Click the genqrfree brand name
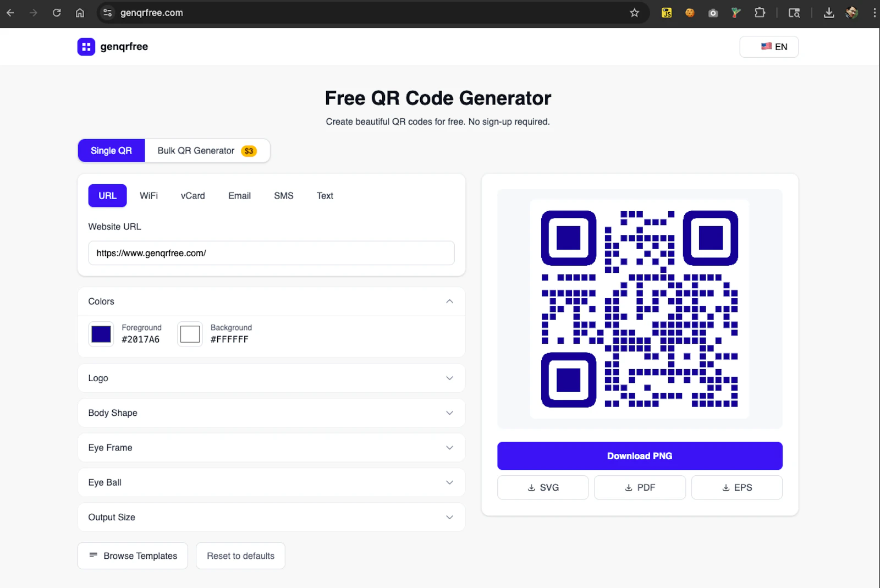This screenshot has width=880, height=588. 124,47
